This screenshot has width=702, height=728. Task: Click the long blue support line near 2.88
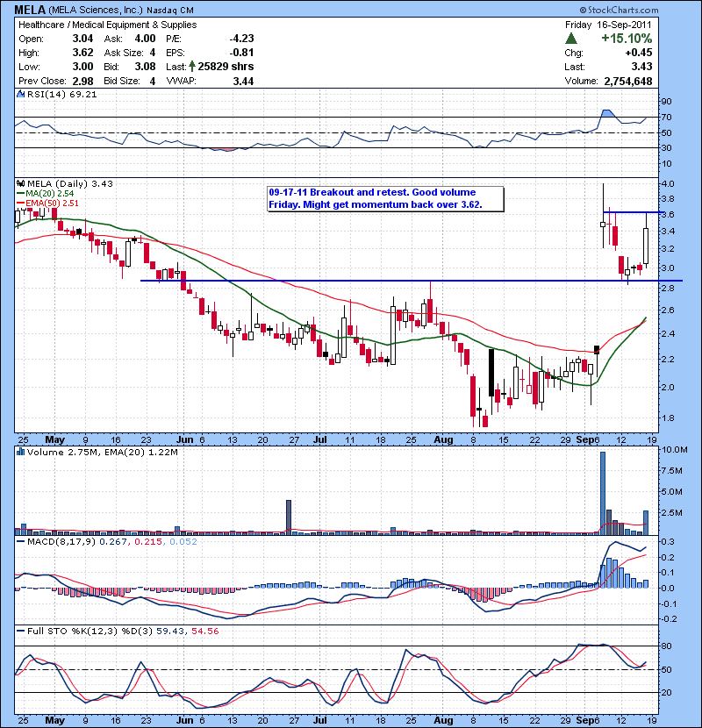tap(412, 281)
